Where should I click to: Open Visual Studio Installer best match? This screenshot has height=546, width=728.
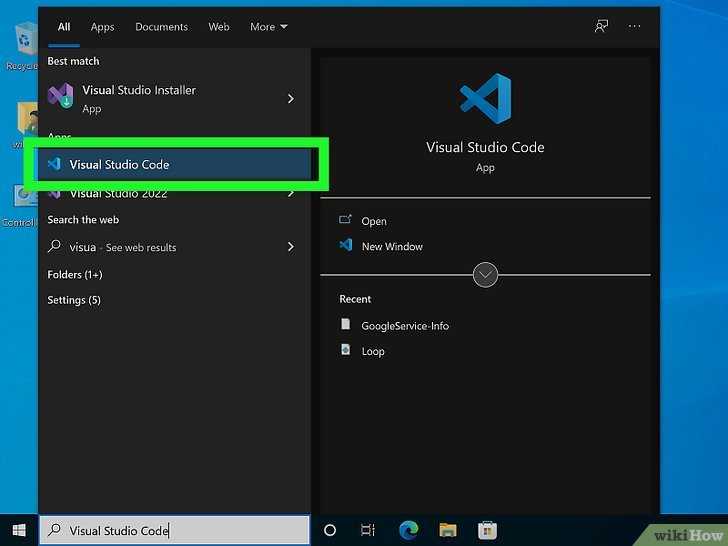174,98
